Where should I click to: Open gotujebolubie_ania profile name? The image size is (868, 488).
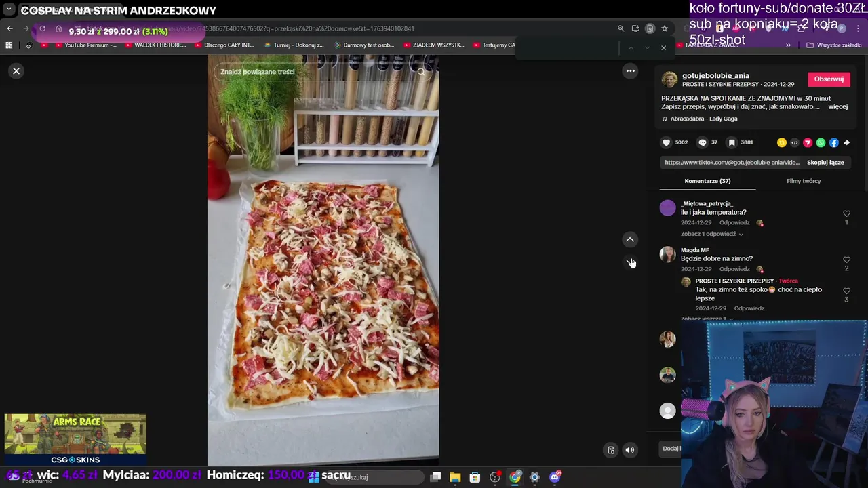715,76
